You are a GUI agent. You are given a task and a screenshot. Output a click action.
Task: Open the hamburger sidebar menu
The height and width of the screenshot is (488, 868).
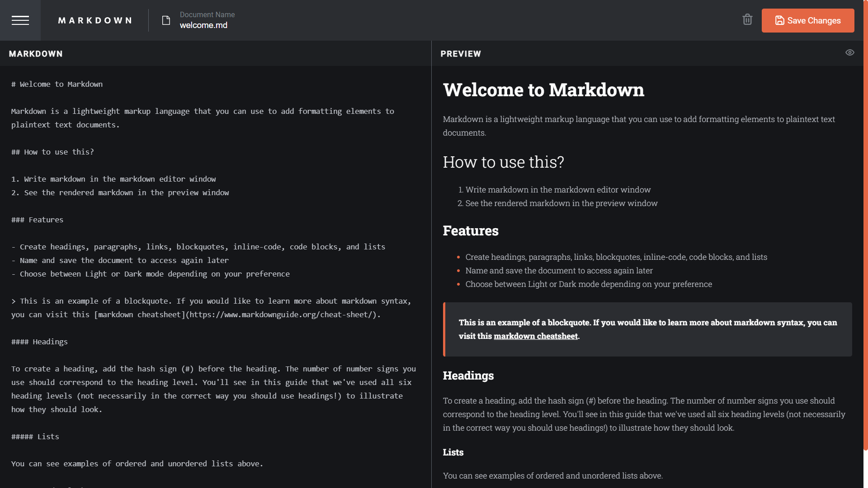20,20
